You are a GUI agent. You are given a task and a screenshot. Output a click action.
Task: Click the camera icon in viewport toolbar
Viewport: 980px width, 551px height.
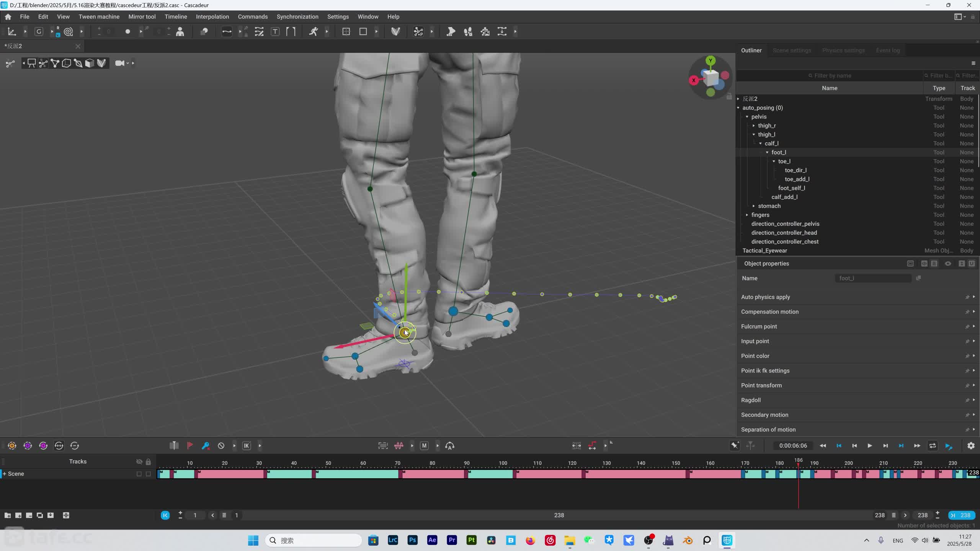(119, 63)
